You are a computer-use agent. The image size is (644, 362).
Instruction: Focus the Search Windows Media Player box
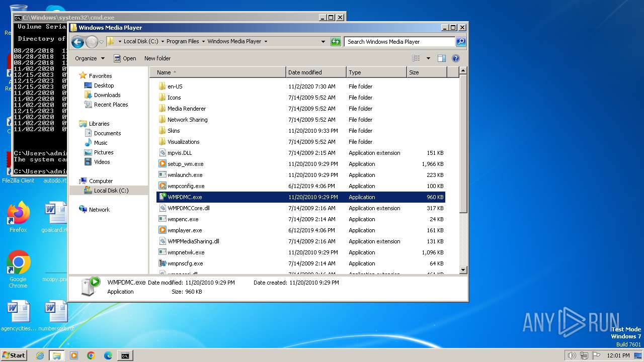pyautogui.click(x=400, y=42)
